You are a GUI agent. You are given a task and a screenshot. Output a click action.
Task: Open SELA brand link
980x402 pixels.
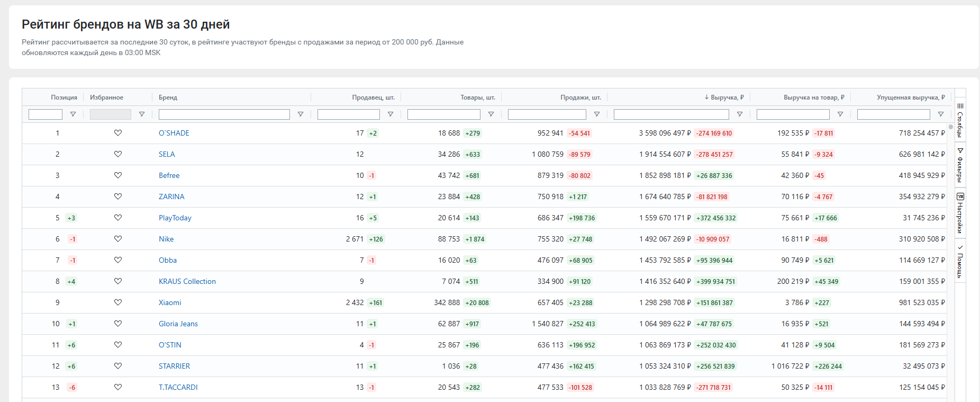click(167, 154)
